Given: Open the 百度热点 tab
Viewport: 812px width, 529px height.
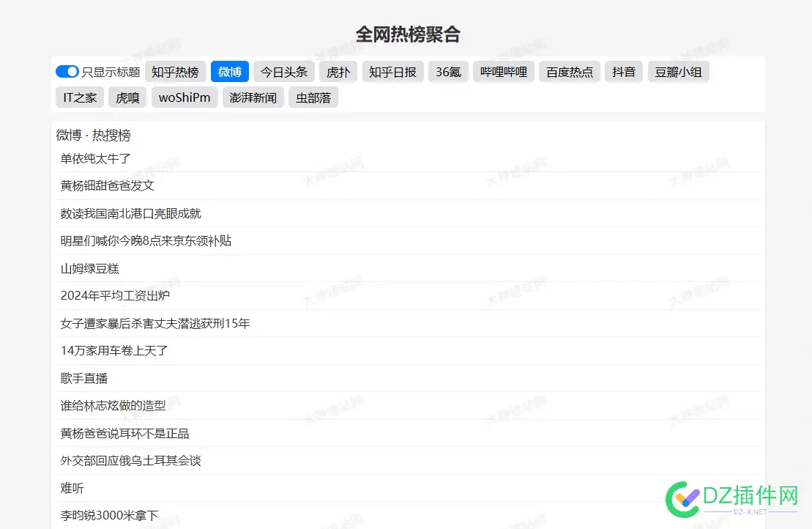Looking at the screenshot, I should click(570, 72).
